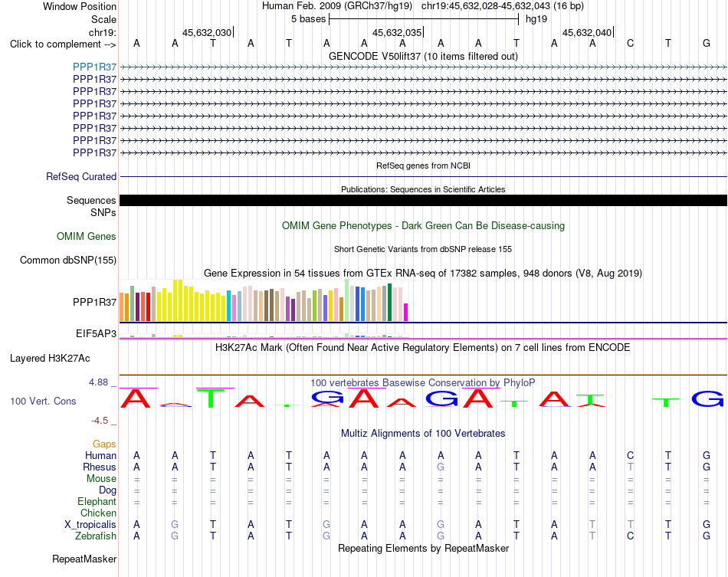Click the EIF5AP3 GTEx expression row label

click(x=96, y=333)
